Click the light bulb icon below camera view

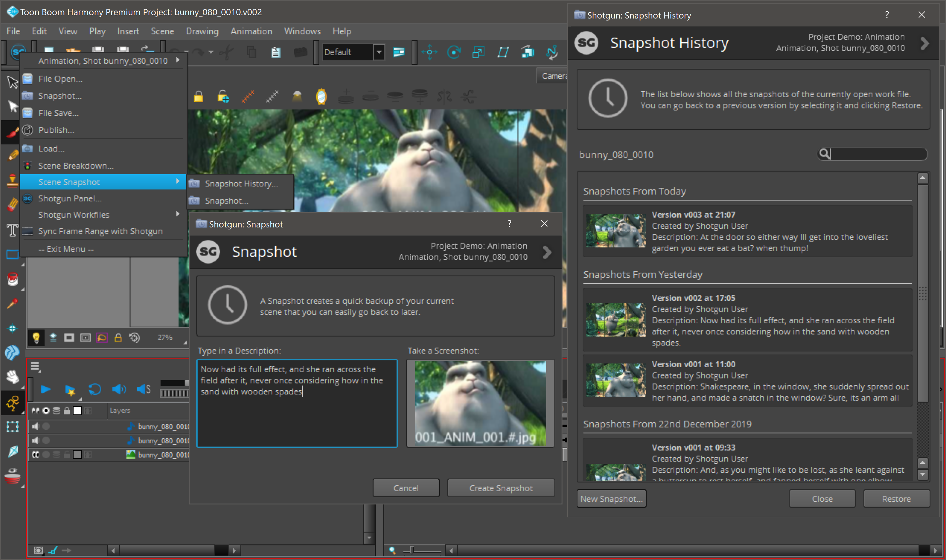[36, 338]
